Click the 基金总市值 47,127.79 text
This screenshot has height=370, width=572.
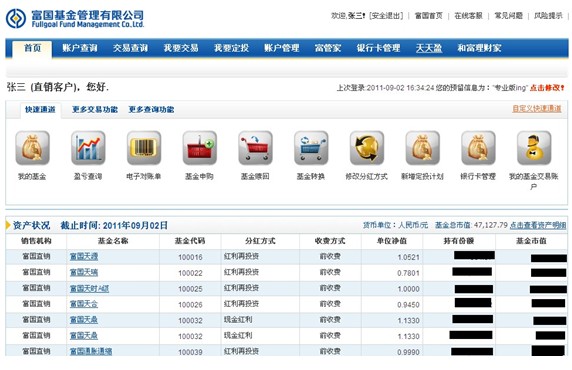point(471,225)
